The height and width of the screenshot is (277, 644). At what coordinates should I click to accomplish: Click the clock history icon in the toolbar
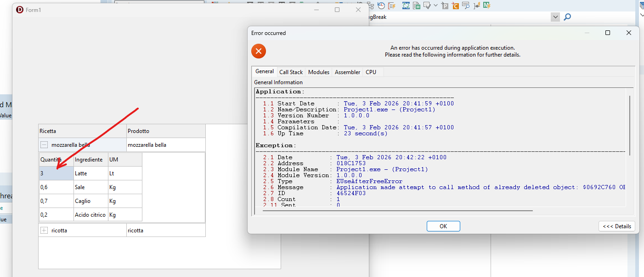[x=381, y=6]
